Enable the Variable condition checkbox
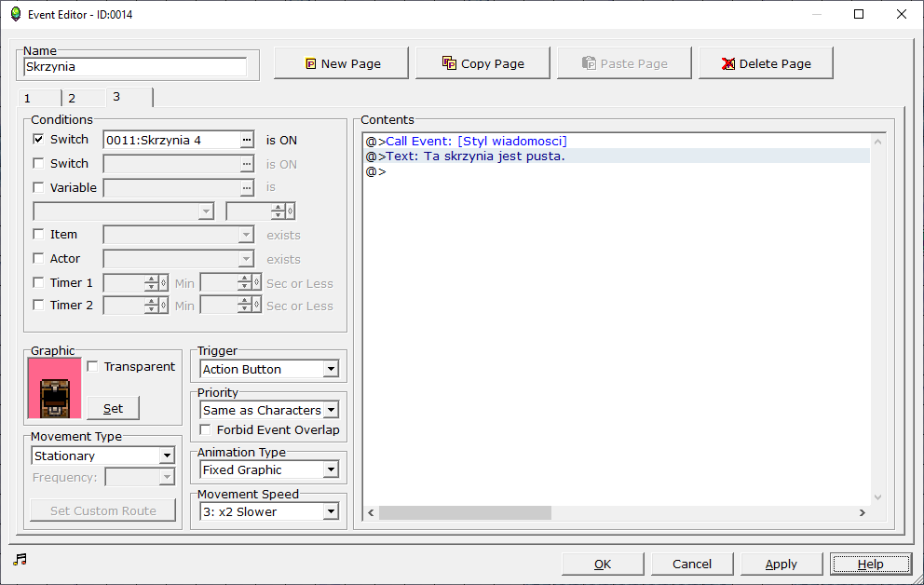The width and height of the screenshot is (924, 585). pyautogui.click(x=38, y=188)
